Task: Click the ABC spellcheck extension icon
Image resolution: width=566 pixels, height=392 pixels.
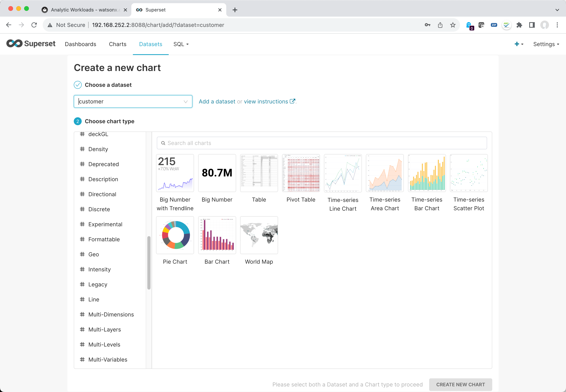Action: click(506, 25)
